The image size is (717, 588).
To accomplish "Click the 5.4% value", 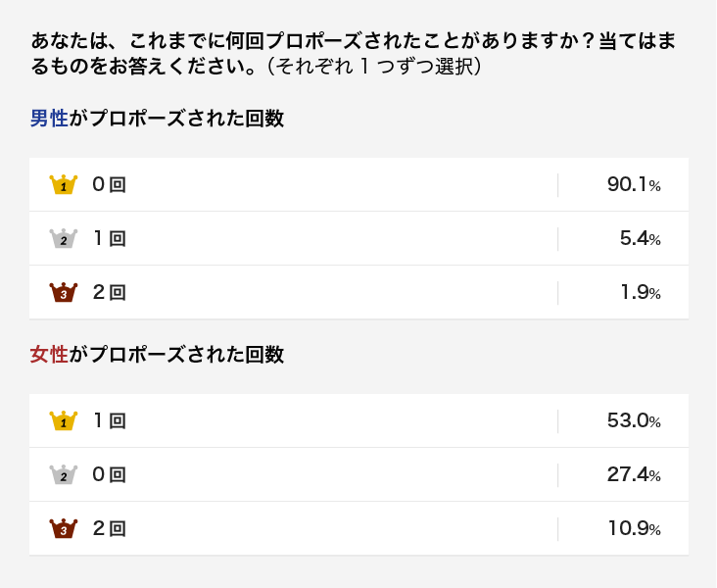I will 641,238.
